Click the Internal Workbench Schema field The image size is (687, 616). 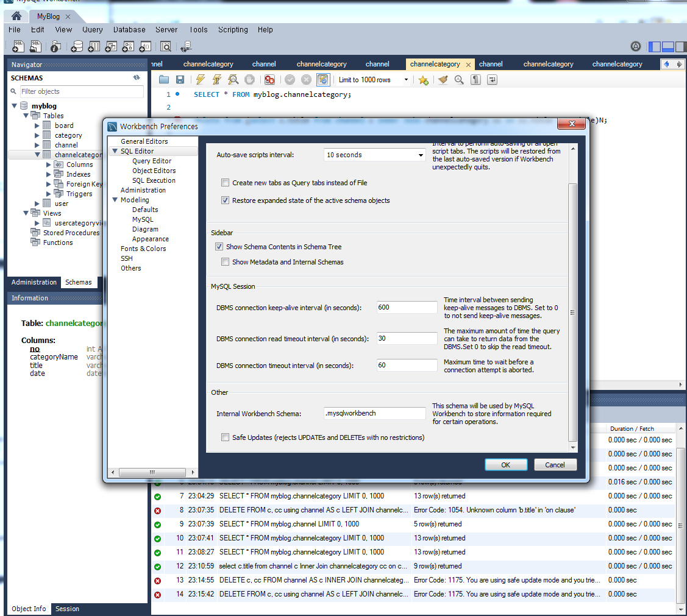(375, 413)
